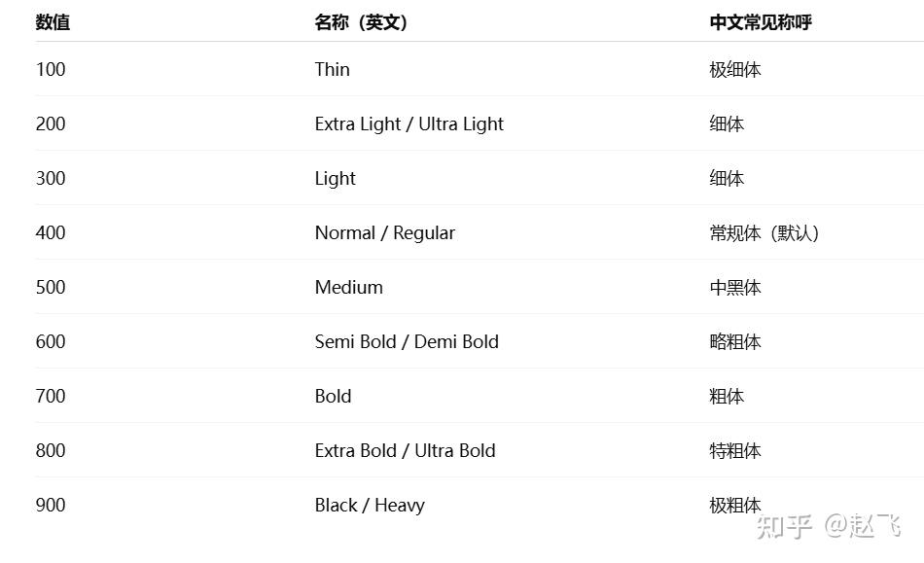This screenshot has width=924, height=563.
Task: Click Semi Bold / Demi Bold text
Action: point(407,341)
